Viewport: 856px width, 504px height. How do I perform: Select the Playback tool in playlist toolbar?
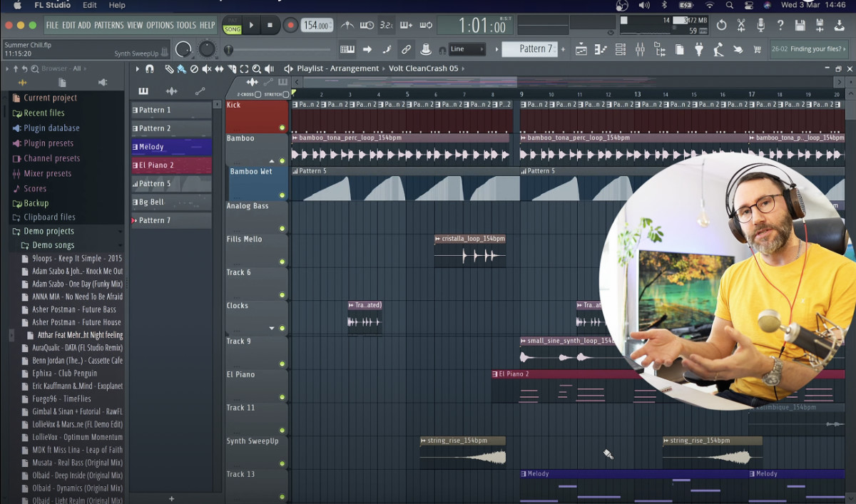269,69
